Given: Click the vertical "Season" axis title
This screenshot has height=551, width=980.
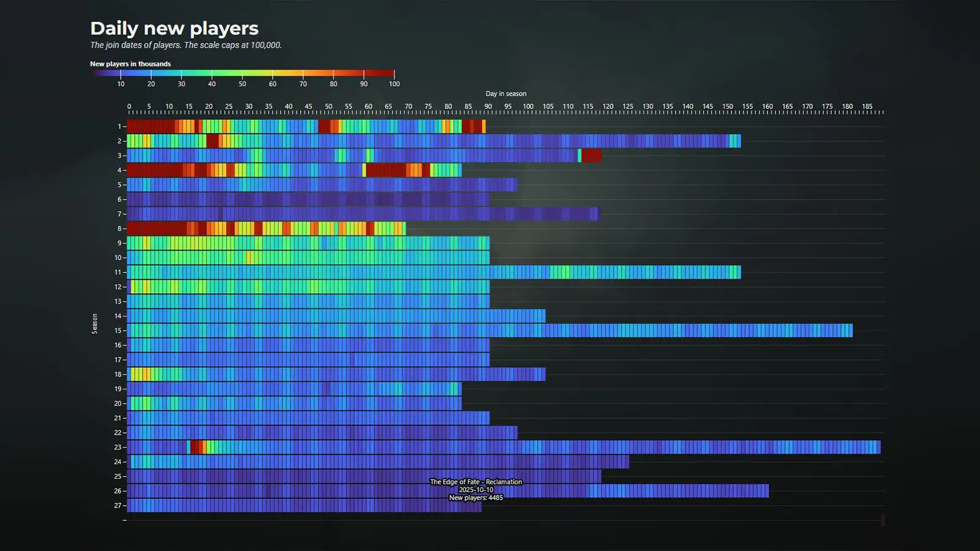Looking at the screenshot, I should pyautogui.click(x=94, y=323).
